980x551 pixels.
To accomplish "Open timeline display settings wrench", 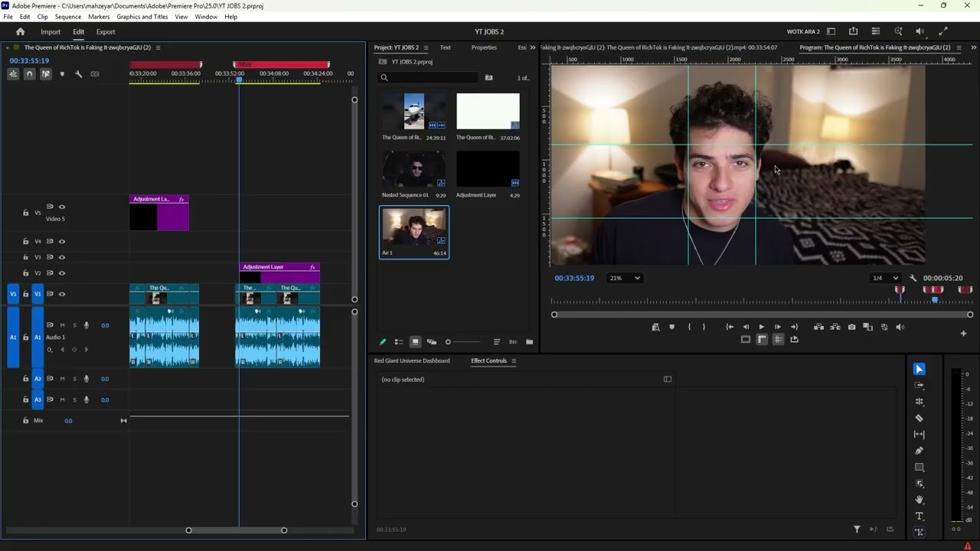I will [x=78, y=74].
